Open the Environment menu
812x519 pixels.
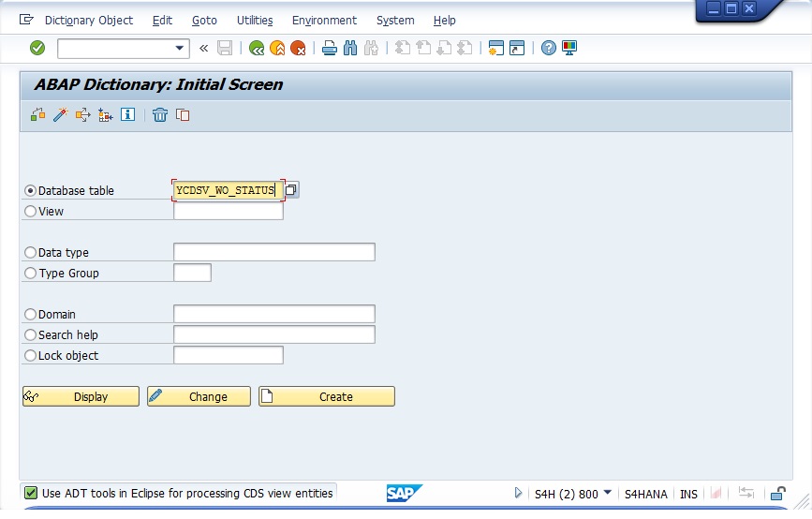(x=324, y=21)
